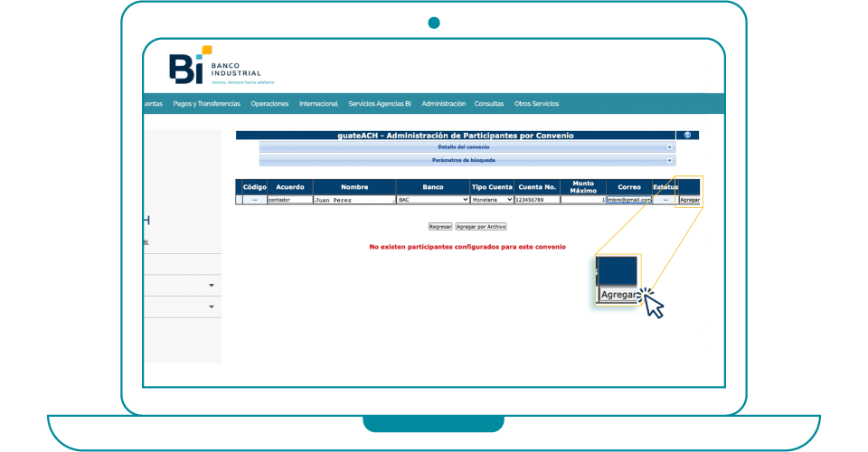868x452 pixels.
Task: Select the Internacional menu item
Action: point(318,104)
